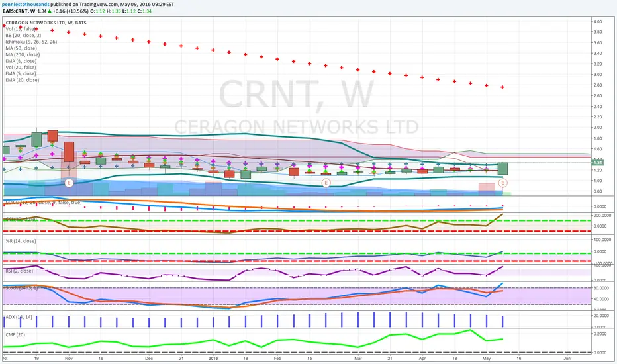
Task: Select the BB (20, close, 2) indicator legend
Action: [23, 36]
